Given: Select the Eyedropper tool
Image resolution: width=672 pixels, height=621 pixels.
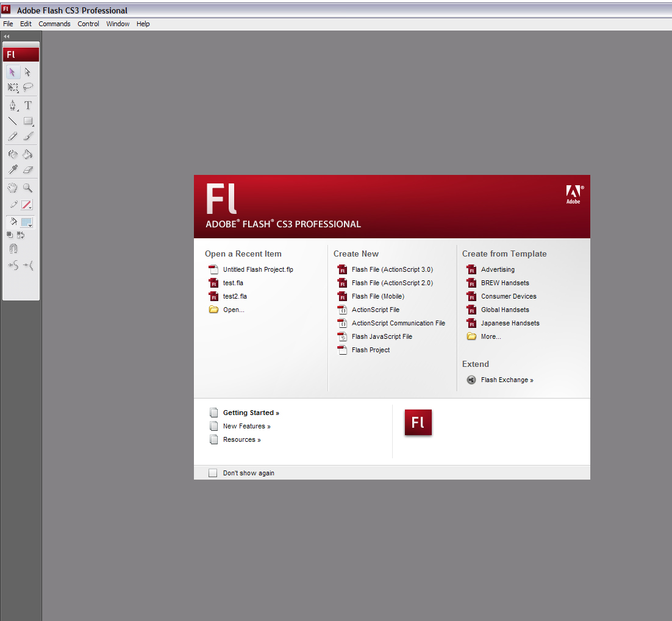Looking at the screenshot, I should coord(13,169).
